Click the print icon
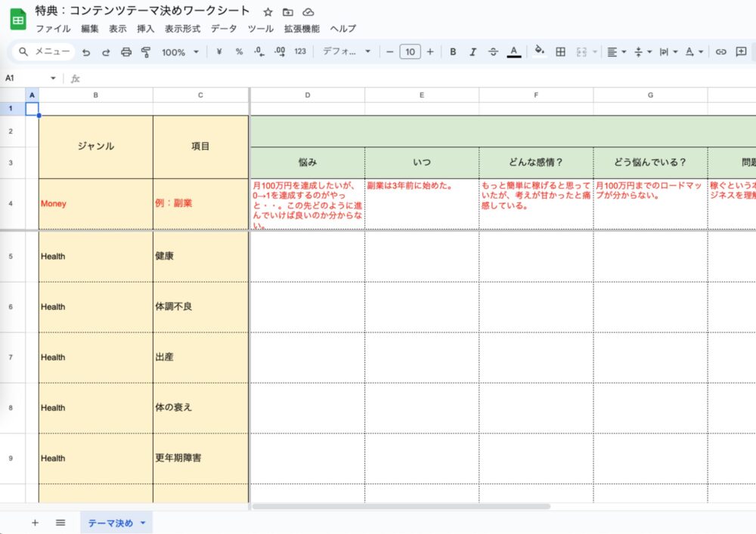The image size is (756, 534). point(126,52)
